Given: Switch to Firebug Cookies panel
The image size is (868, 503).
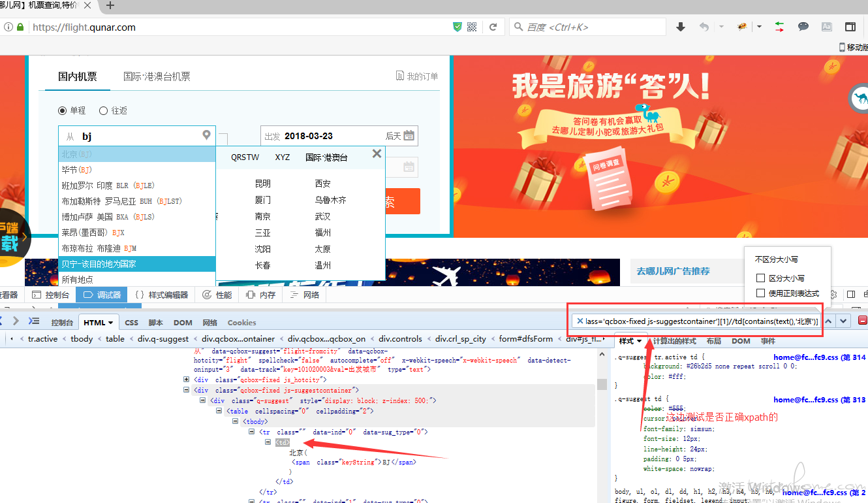Looking at the screenshot, I should tap(241, 322).
